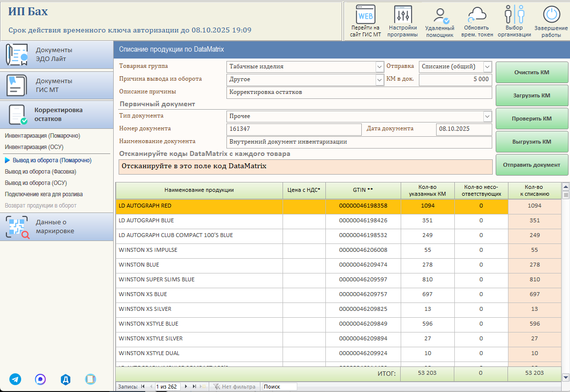This screenshot has height=392, width=570.
Task: Click the DataMatrix scan input field
Action: click(305, 167)
